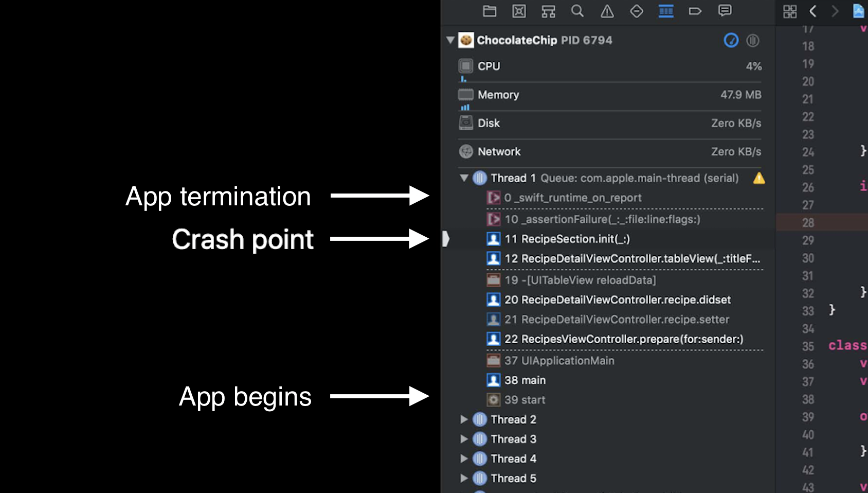Show the Issue navigator warning triangle

pos(607,11)
